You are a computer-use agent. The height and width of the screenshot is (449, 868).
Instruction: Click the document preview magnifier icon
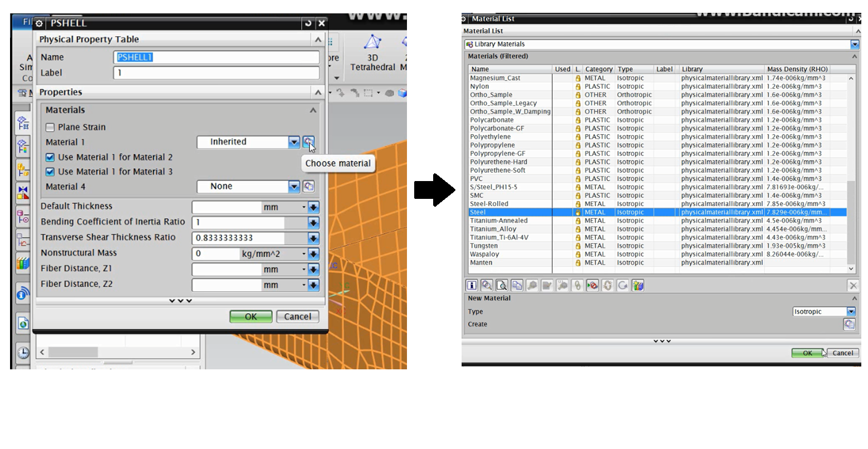[502, 285]
